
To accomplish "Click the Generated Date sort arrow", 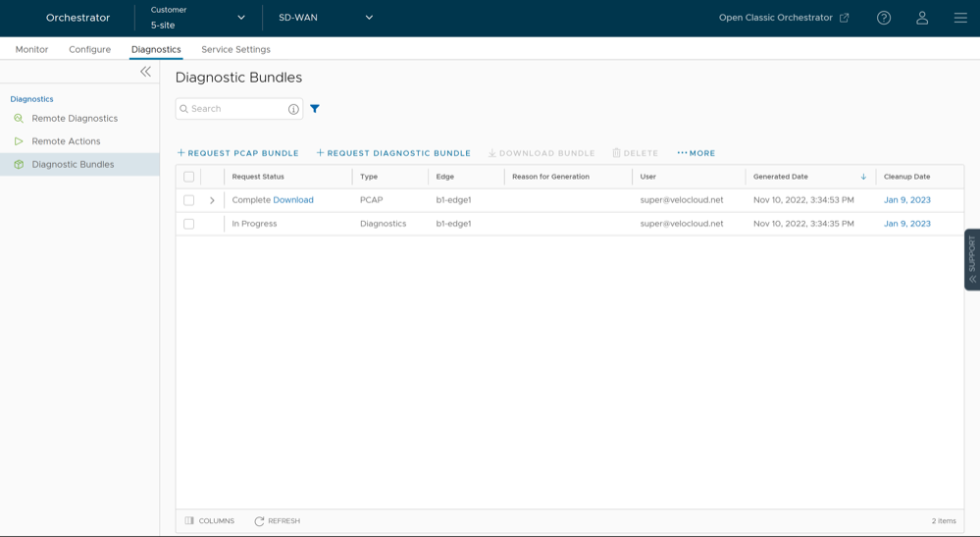I will [x=863, y=177].
